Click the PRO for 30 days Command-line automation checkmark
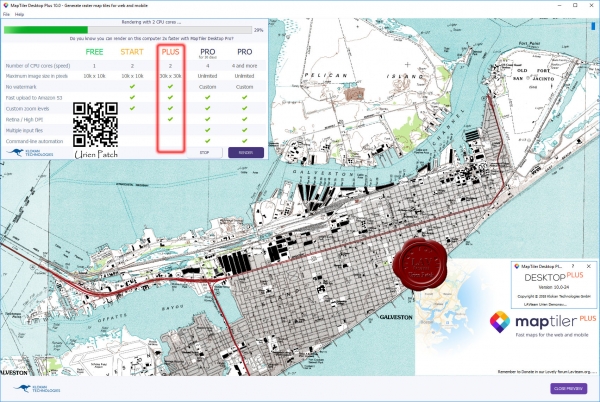600x402 pixels. [207, 141]
